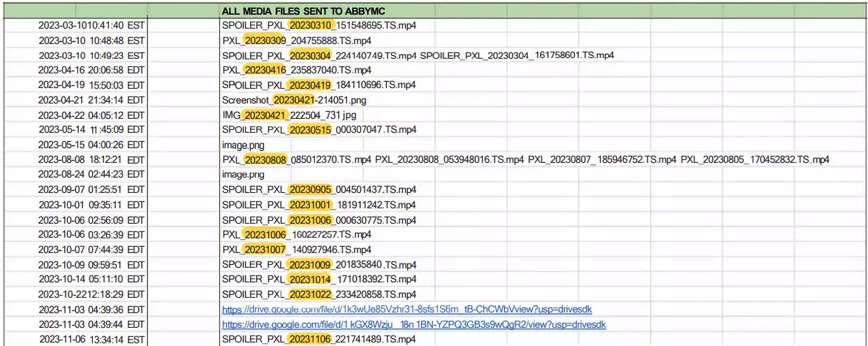Screen dimensions: 868x346
Task: Select the SPOILER_PXL_20231106_221741489.TS.mp4 cell
Action: point(319,339)
